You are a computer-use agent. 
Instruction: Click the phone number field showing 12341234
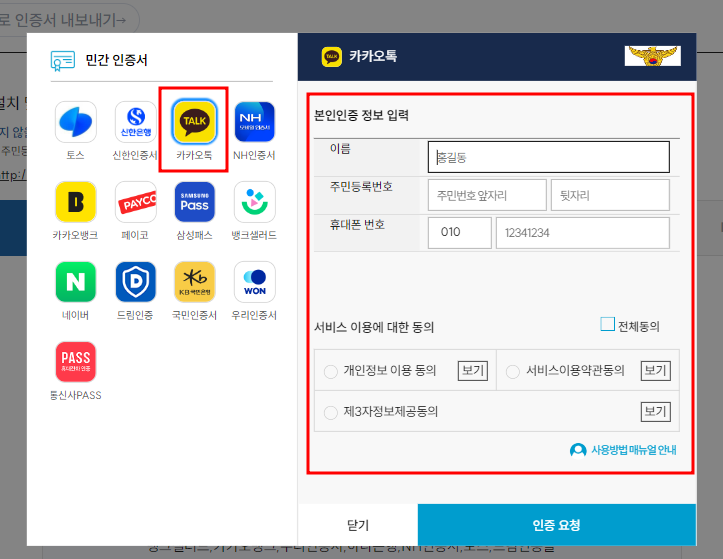point(582,233)
